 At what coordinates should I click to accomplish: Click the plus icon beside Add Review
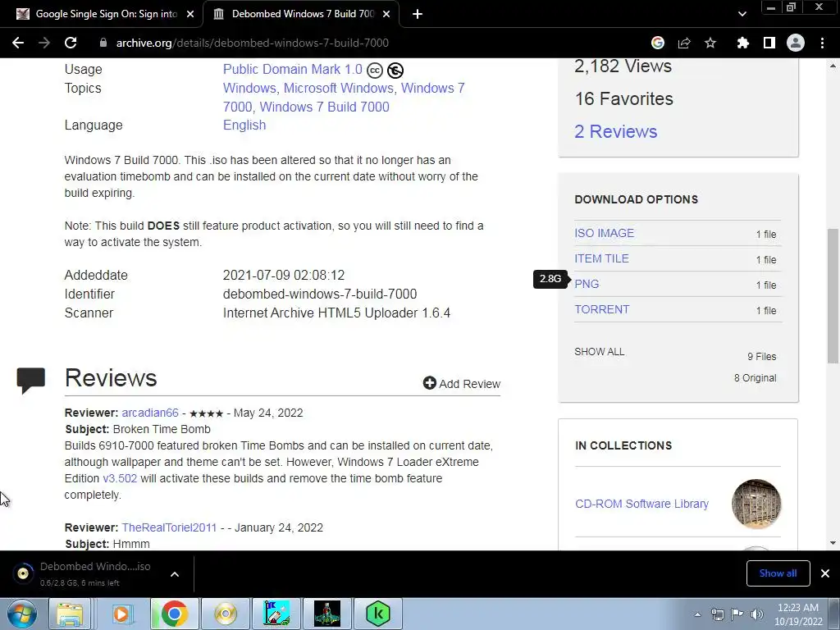click(430, 383)
